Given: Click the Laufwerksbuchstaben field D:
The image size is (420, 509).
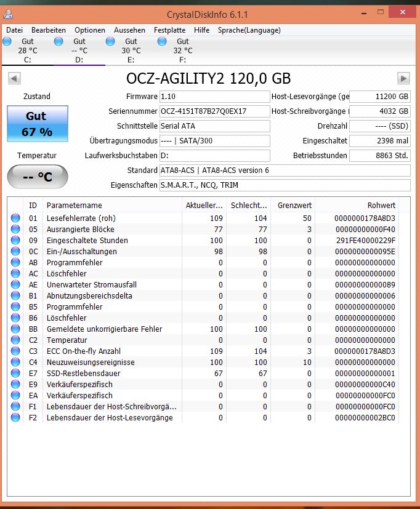Looking at the screenshot, I should (x=215, y=156).
